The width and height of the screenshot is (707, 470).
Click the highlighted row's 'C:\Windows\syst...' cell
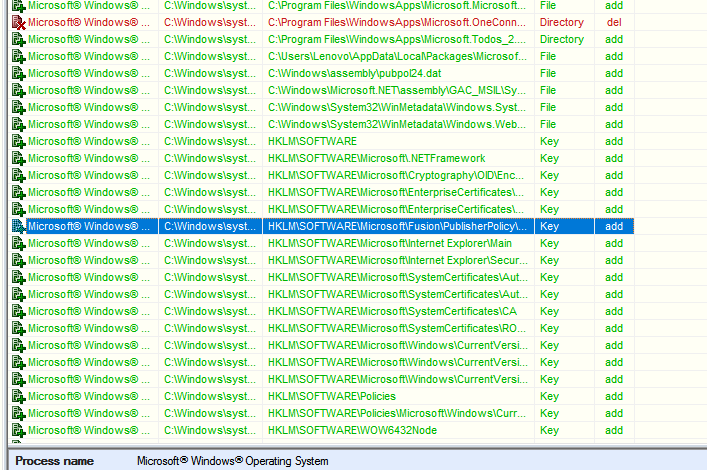pos(210,226)
